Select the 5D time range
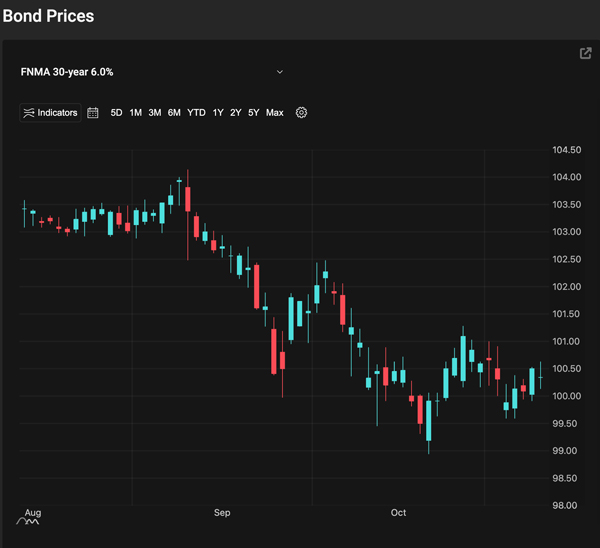 116,113
